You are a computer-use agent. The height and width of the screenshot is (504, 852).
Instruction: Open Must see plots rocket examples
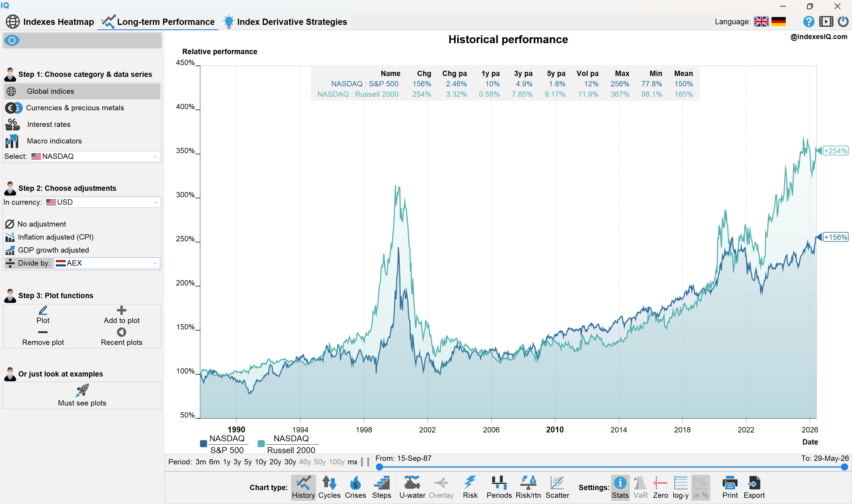pyautogui.click(x=82, y=395)
